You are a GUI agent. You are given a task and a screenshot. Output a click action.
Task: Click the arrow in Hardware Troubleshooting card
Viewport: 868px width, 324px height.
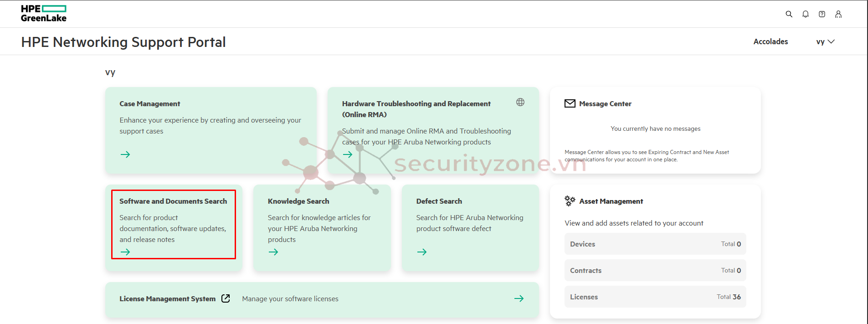tap(348, 154)
